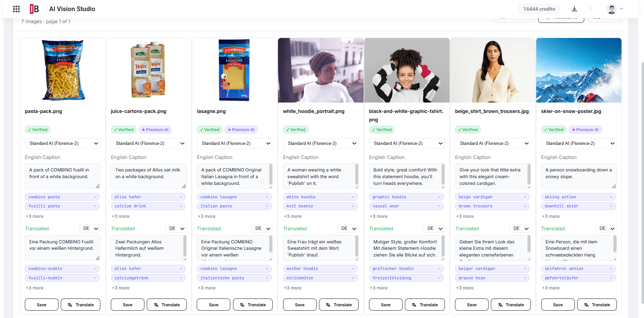Translate lasagne.png caption
Viewport: 644px width, 318px height.
pos(253,305)
